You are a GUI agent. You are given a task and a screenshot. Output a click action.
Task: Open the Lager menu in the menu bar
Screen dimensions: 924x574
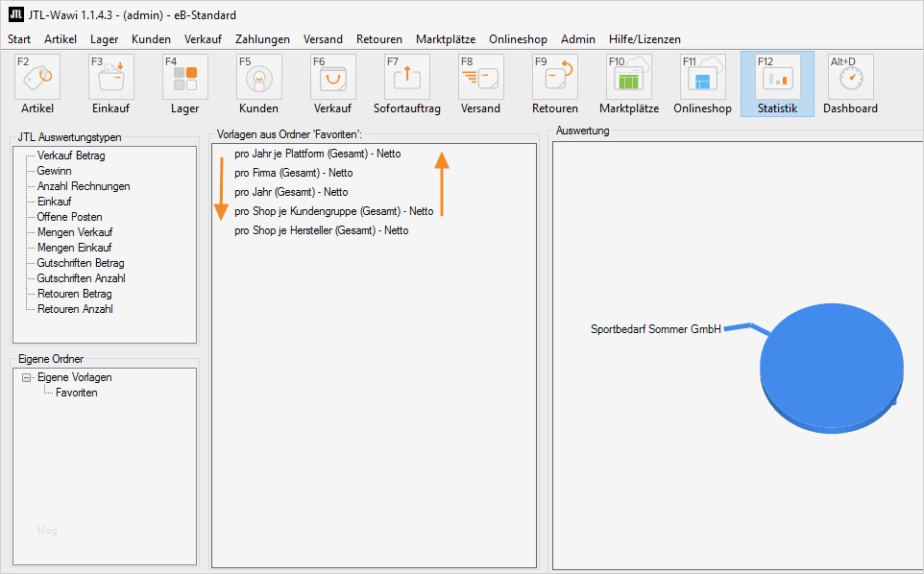(104, 38)
